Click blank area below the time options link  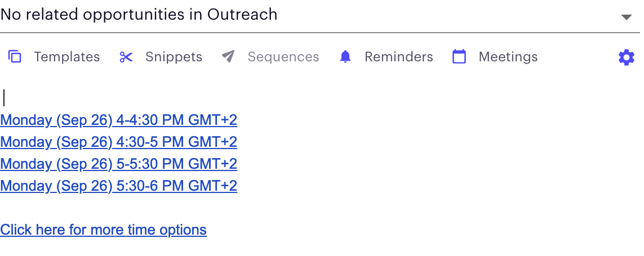pyautogui.click(x=321, y=248)
